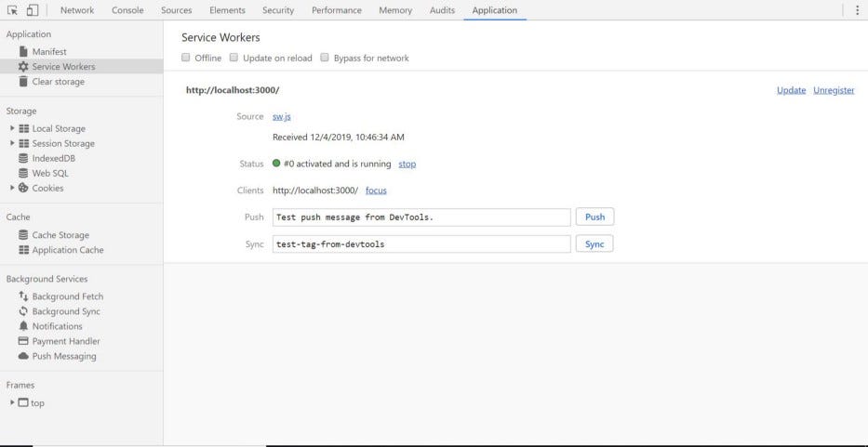Go to the Sources tab
The image size is (868, 447).
click(176, 10)
